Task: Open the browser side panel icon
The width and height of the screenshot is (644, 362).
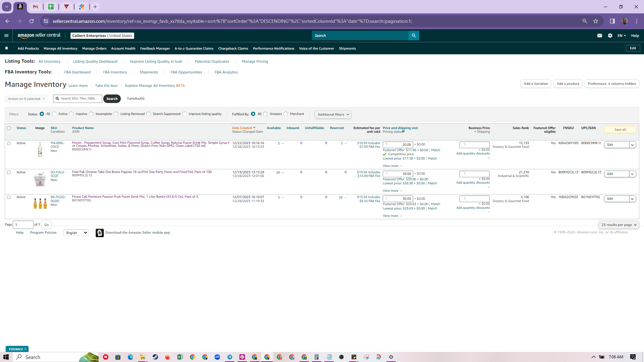Action: tap(612, 21)
